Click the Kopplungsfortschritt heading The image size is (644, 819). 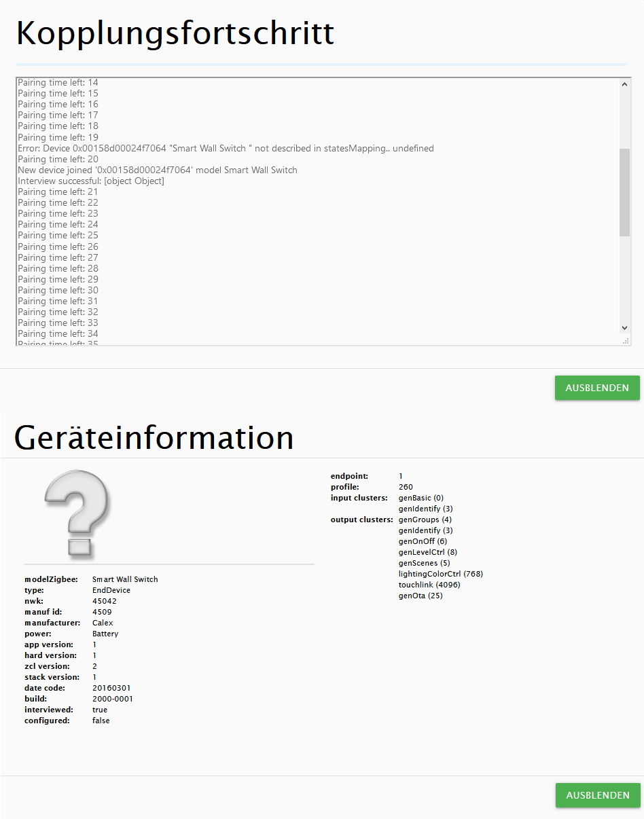[x=175, y=33]
